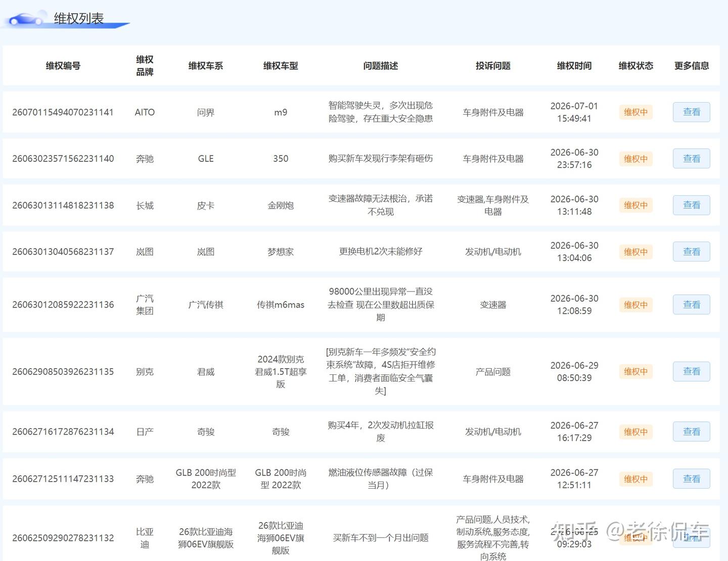The height and width of the screenshot is (561, 728).
Task: Click the 维权车型 column header
Action: [x=281, y=66]
